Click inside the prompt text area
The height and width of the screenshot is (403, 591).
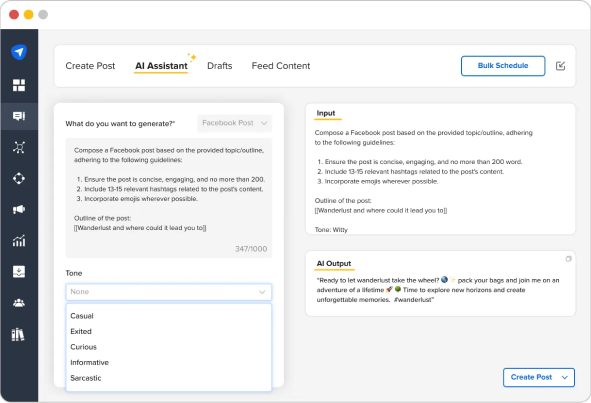168,198
